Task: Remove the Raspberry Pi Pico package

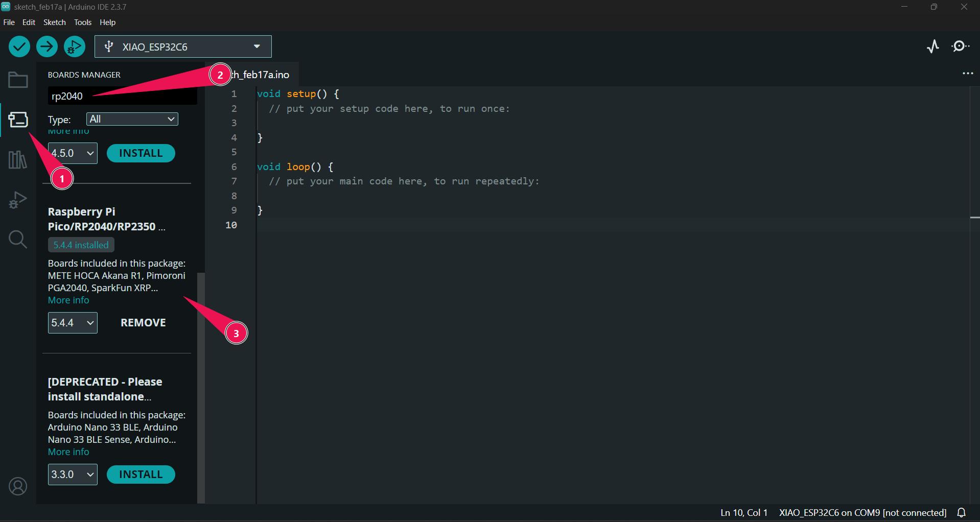Action: click(143, 322)
